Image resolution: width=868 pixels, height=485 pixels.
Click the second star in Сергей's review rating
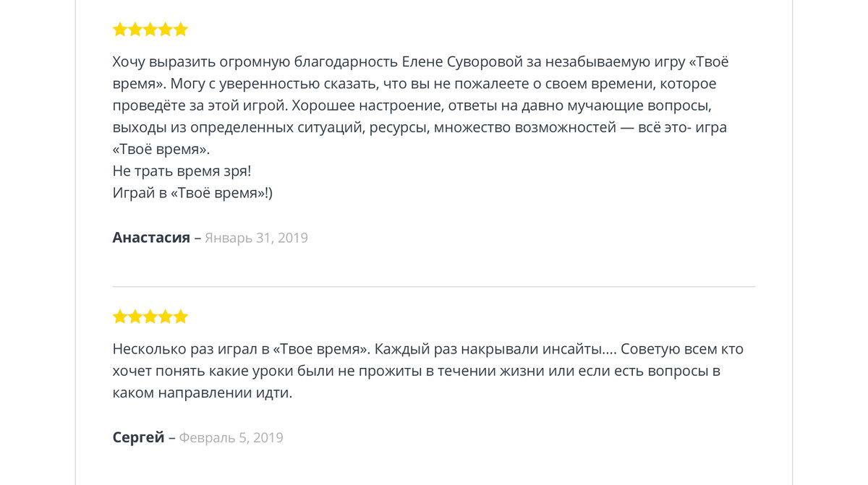(x=135, y=317)
